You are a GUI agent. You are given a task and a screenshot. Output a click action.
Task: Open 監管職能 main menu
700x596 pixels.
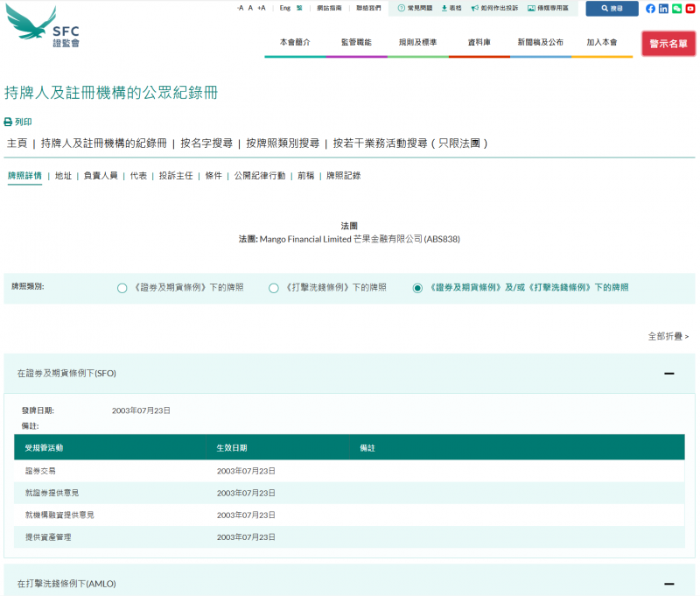(356, 42)
